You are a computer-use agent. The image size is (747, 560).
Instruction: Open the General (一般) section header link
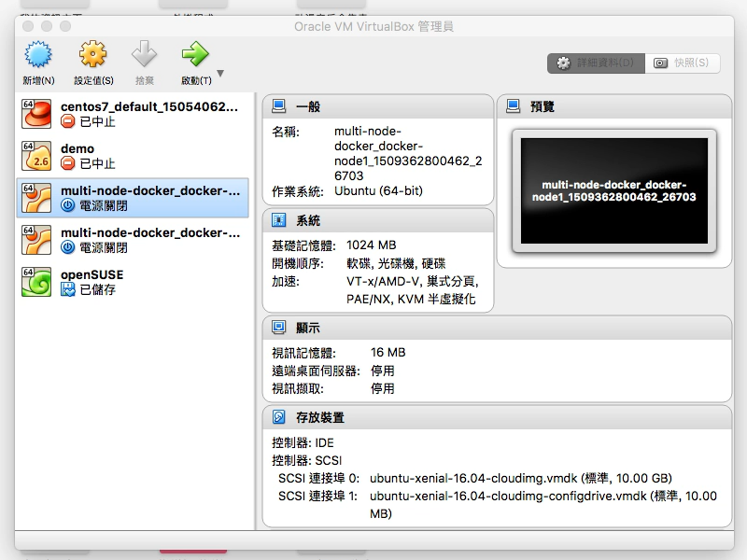coord(308,106)
